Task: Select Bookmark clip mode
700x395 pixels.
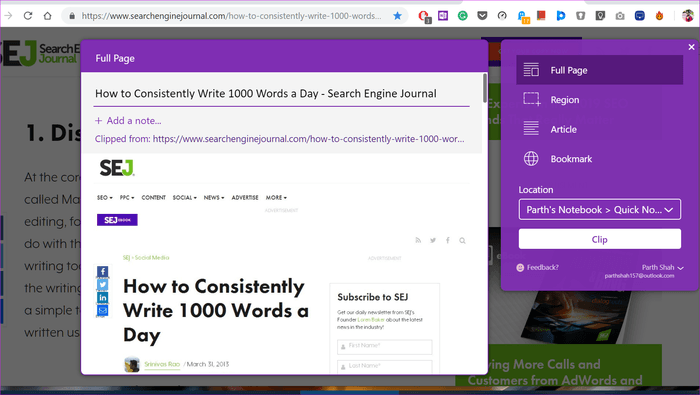Action: [x=600, y=158]
